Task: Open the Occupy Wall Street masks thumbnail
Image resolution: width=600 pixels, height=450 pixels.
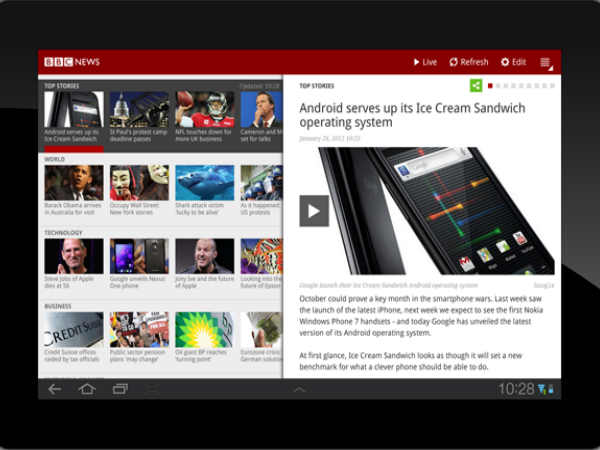Action: point(139,183)
